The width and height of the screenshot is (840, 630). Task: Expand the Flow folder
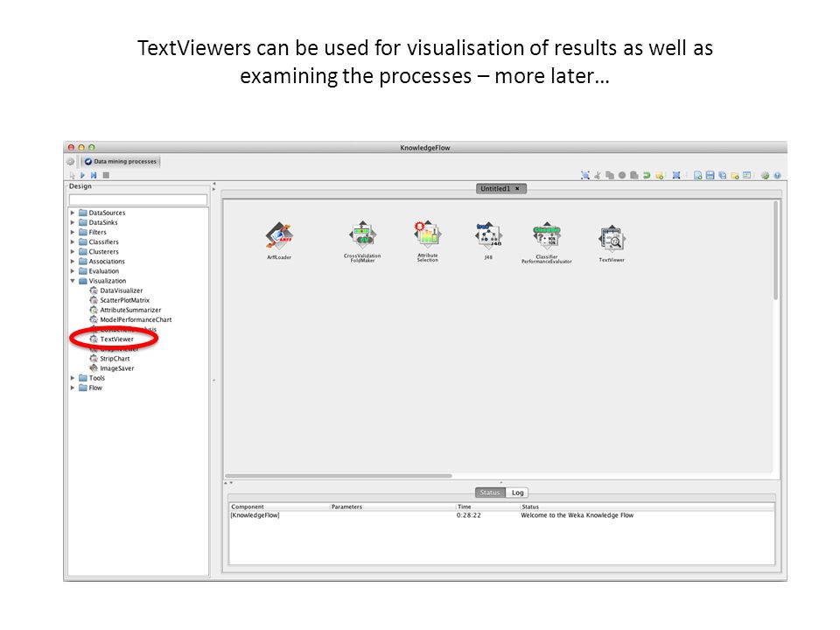point(73,388)
